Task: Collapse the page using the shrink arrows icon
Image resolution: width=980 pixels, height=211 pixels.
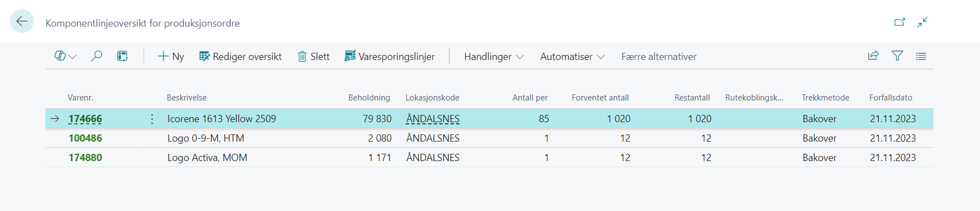Action: coord(922,22)
